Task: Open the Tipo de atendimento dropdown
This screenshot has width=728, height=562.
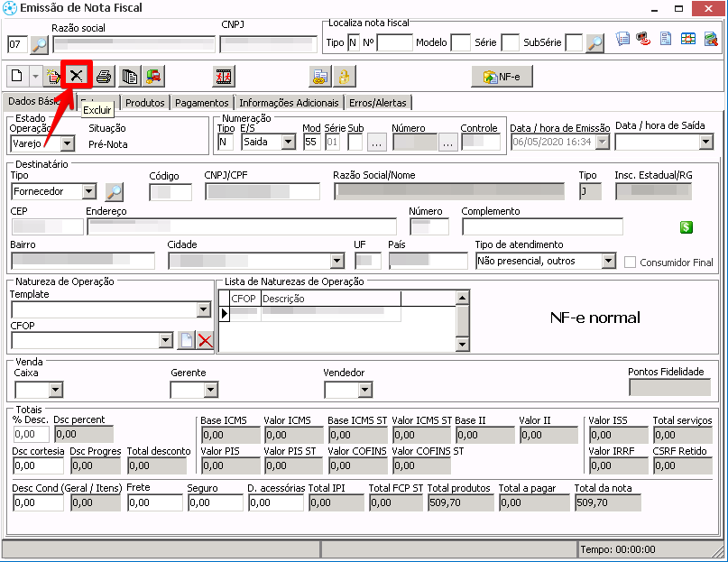Action: point(609,261)
